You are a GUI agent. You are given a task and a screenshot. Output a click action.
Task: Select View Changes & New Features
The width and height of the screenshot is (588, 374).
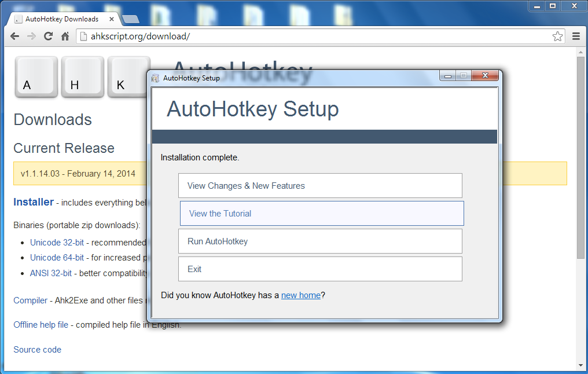tap(320, 185)
